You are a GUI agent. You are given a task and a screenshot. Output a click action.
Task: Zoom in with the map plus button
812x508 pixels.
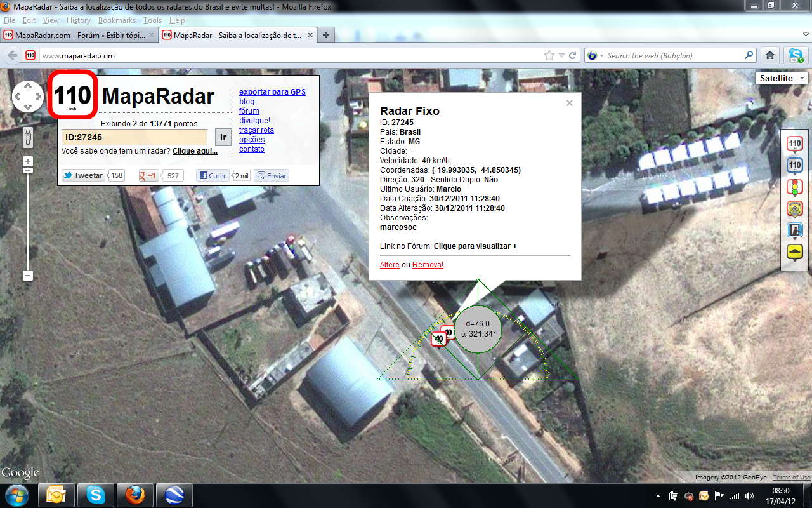(x=28, y=161)
